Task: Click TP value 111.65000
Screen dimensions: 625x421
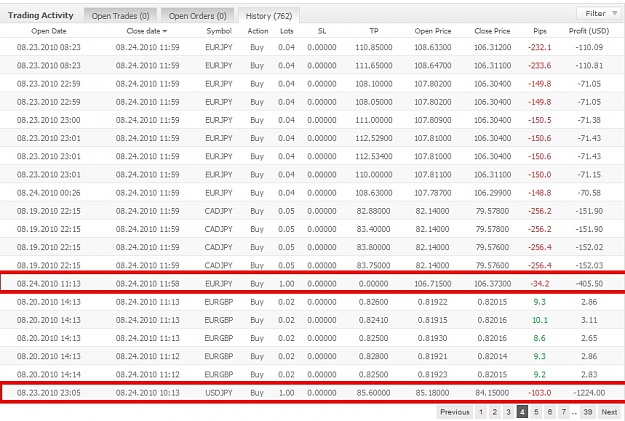Action: click(x=373, y=65)
